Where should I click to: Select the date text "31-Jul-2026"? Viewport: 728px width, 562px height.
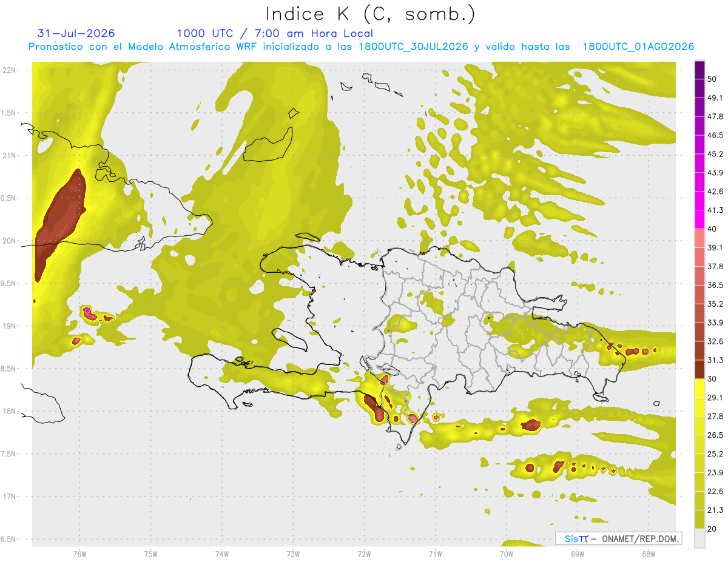click(76, 33)
